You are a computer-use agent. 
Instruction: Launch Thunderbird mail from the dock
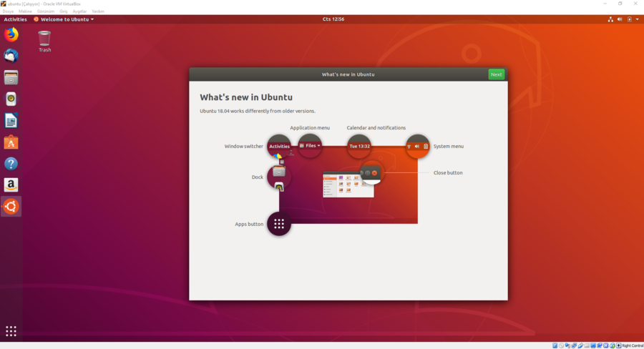(x=11, y=56)
